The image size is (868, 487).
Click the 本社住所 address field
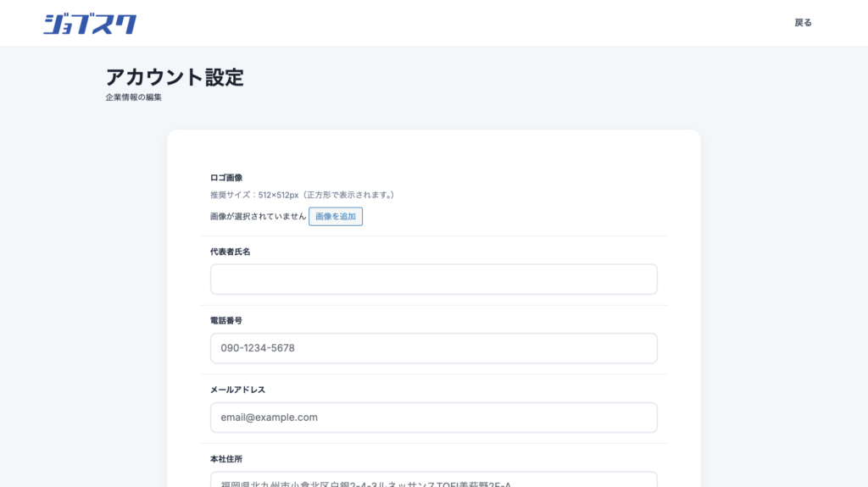[433, 481]
